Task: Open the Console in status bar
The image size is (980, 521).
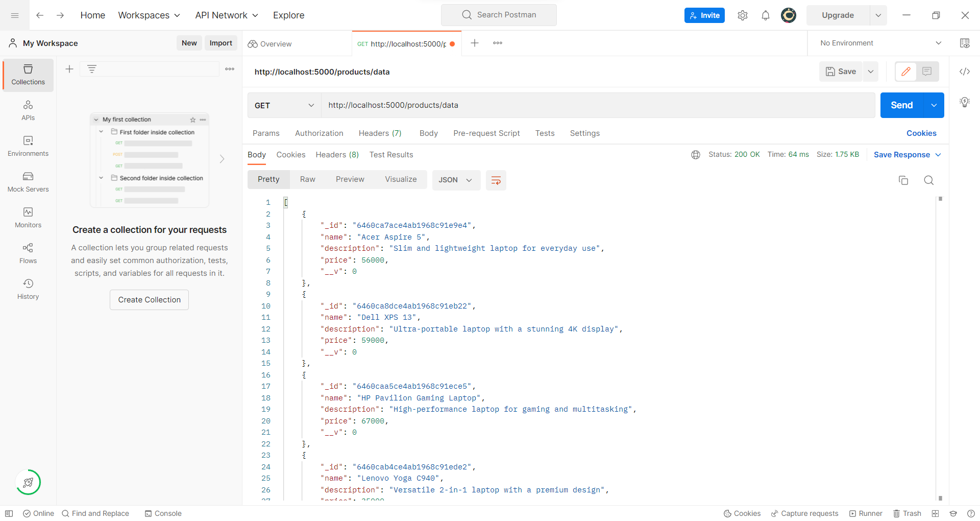Action: pyautogui.click(x=163, y=513)
